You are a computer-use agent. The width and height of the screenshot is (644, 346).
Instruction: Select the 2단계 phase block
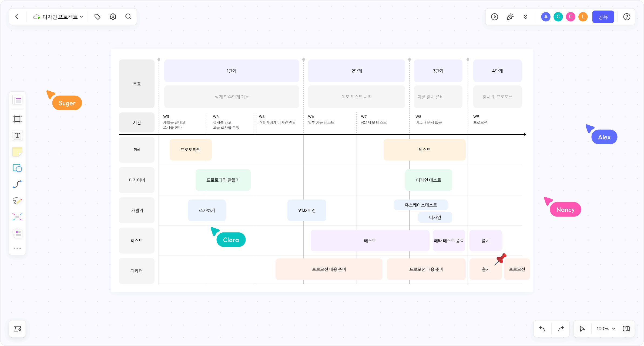(357, 71)
